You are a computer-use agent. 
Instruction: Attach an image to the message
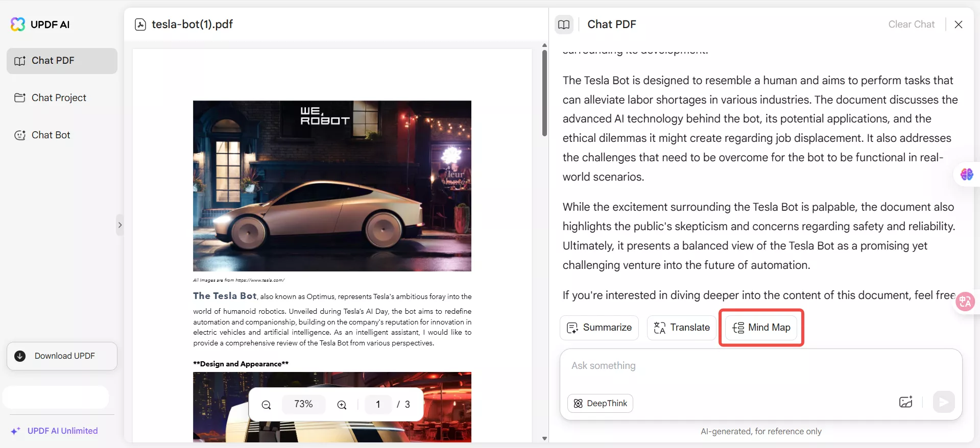tap(905, 402)
